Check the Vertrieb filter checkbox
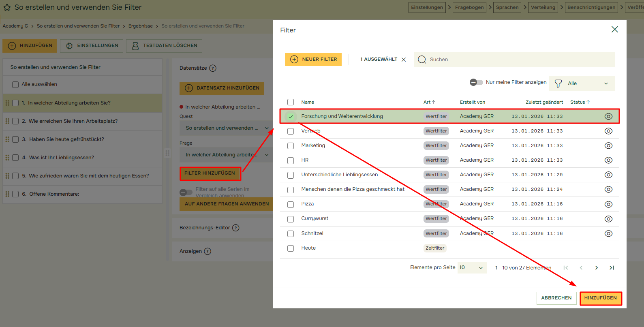The height and width of the screenshot is (327, 644). point(291,131)
